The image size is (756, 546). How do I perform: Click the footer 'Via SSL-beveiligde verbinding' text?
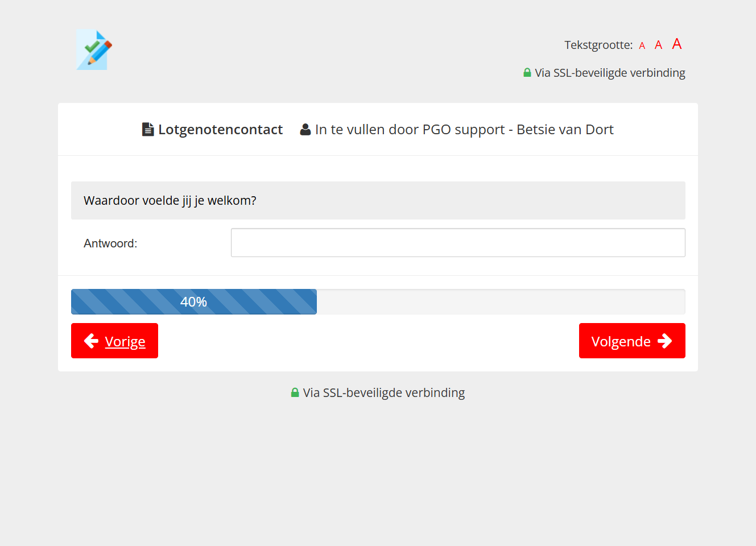coord(384,392)
